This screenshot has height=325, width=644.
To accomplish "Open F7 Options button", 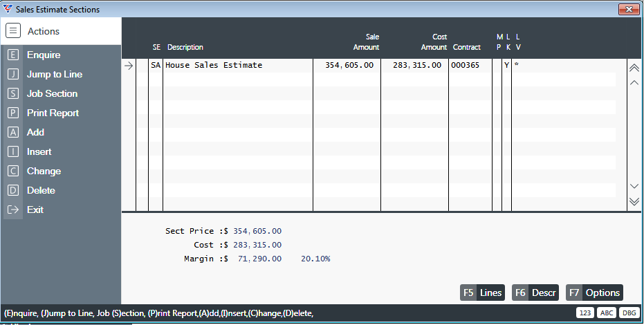I will (x=594, y=292).
